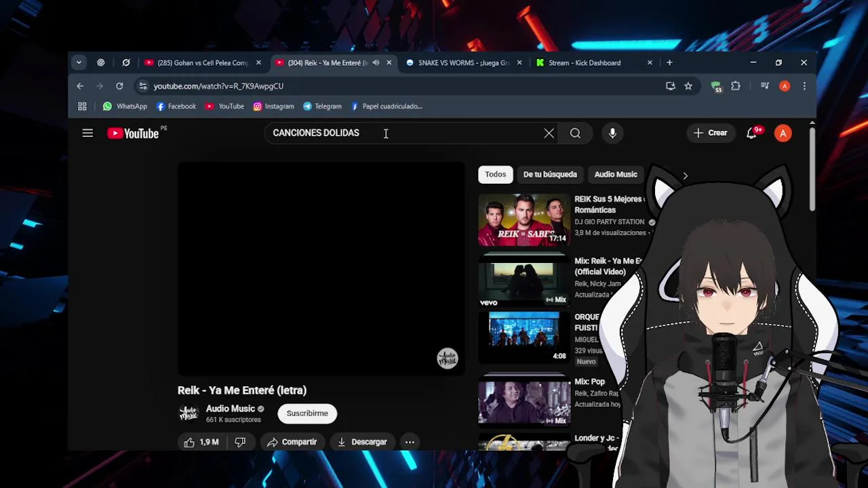
Task: Open the second pinned tab icon
Action: tap(126, 62)
